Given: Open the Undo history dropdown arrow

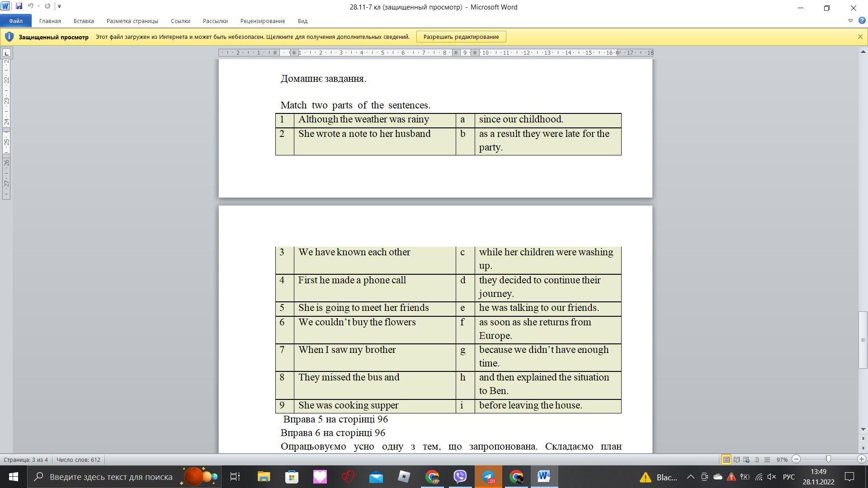Looking at the screenshot, I should [x=38, y=6].
